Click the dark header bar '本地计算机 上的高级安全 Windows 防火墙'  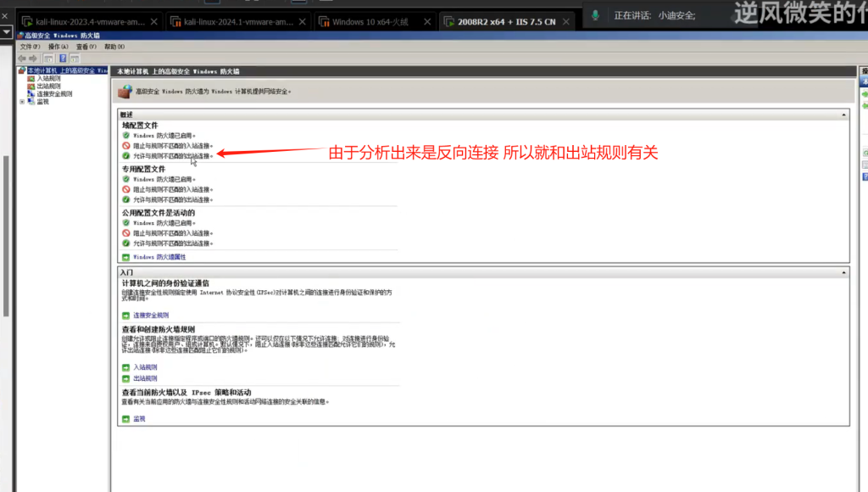pyautogui.click(x=483, y=71)
